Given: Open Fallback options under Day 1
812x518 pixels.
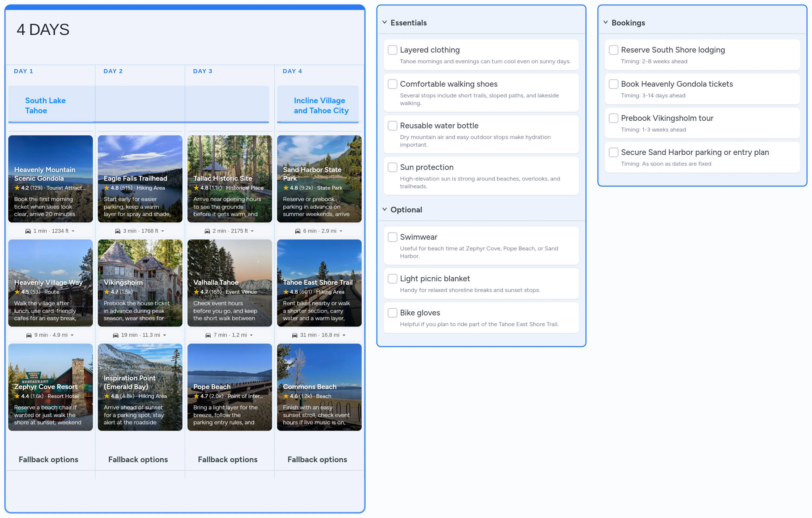Looking at the screenshot, I should (x=48, y=459).
